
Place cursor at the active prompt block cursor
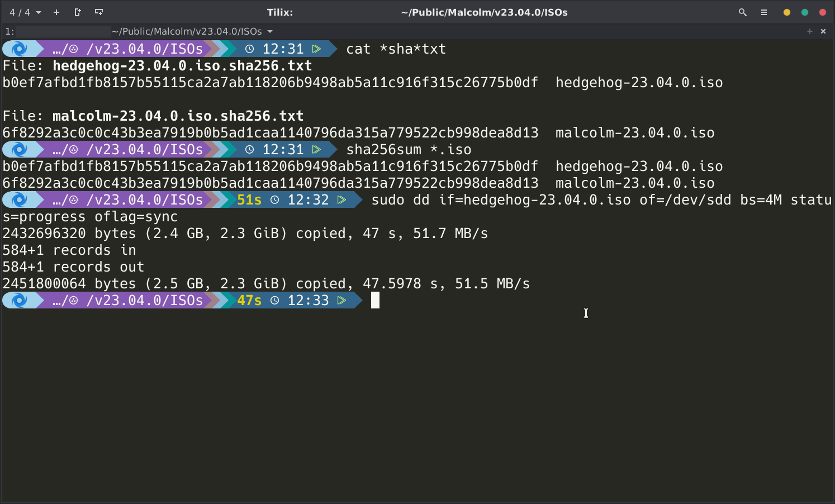(375, 300)
